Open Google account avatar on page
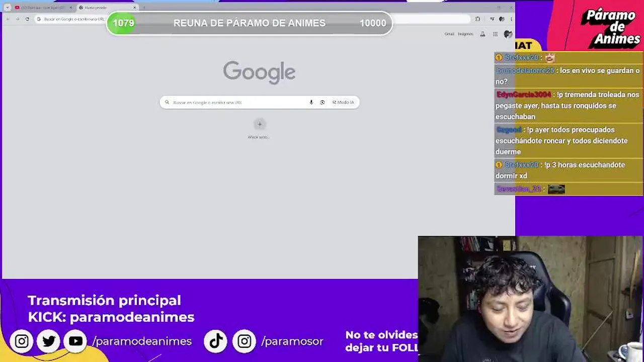 click(x=508, y=34)
